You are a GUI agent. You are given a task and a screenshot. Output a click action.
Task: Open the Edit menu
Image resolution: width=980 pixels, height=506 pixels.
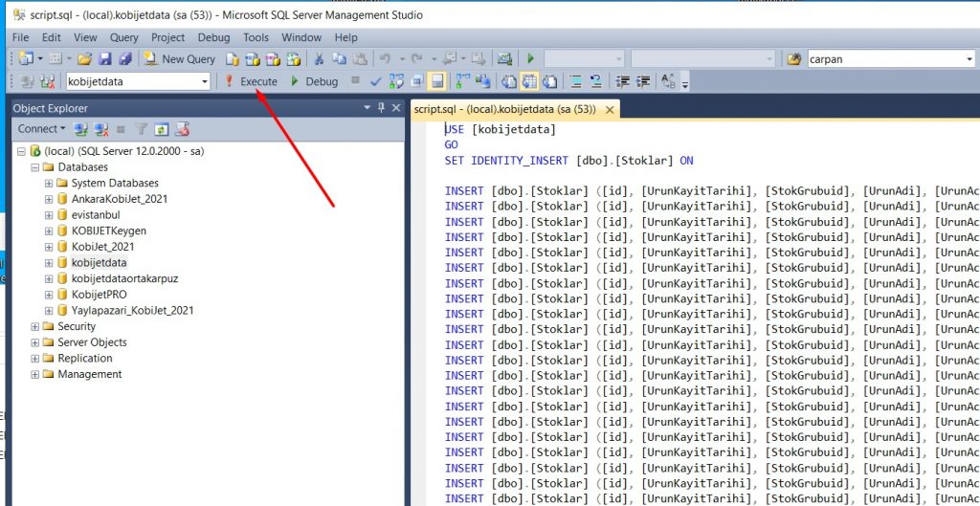pos(52,37)
